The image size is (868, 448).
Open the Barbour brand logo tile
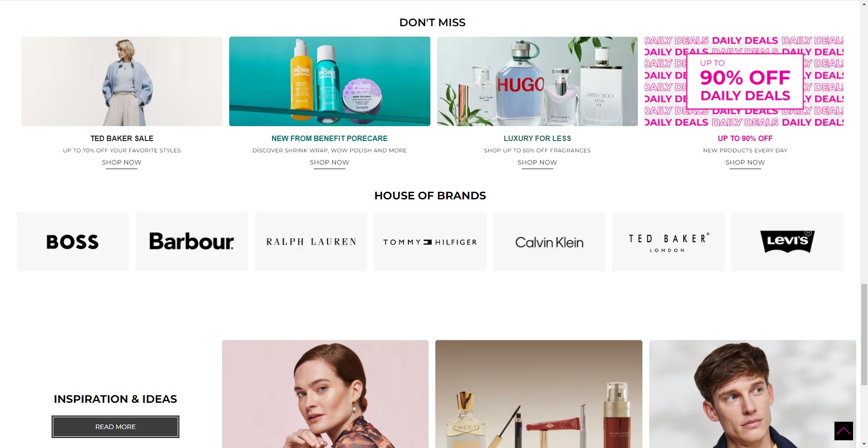coord(192,242)
